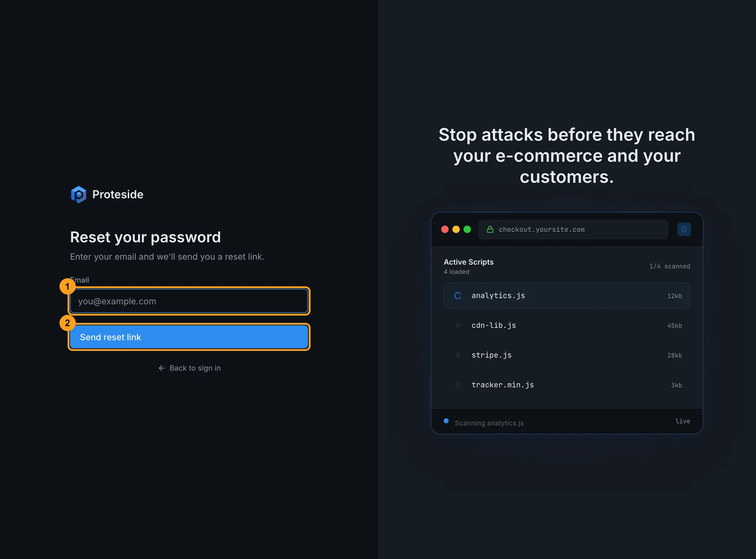Viewport: 756px width, 559px height.
Task: Click the shield icon in mock browser toolbar
Action: point(684,229)
